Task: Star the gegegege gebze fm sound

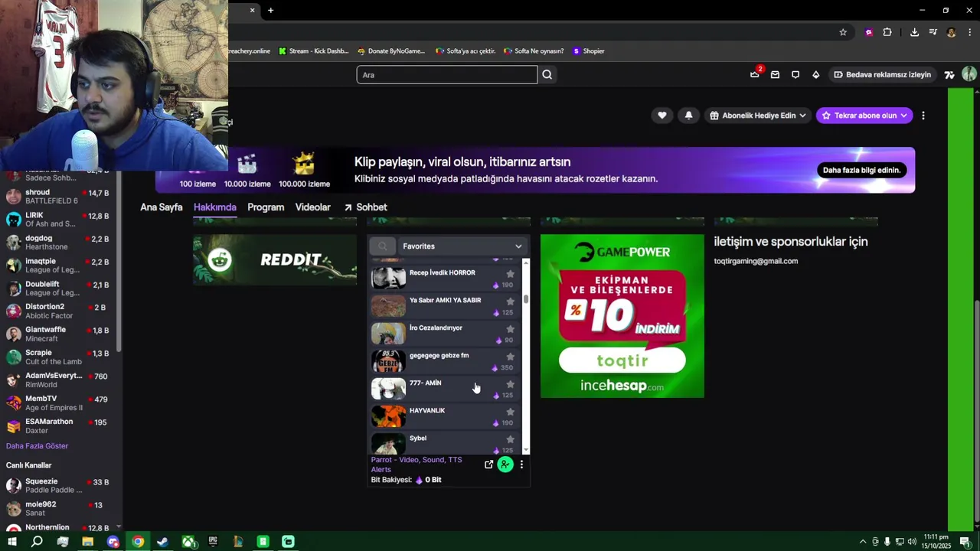Action: (x=511, y=357)
